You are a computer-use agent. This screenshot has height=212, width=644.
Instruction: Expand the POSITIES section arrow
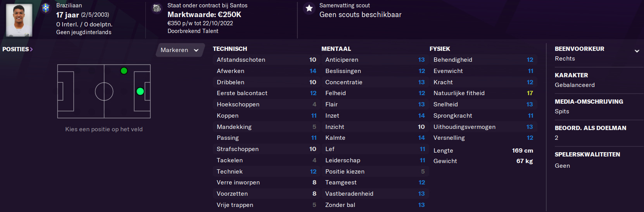tap(31, 49)
